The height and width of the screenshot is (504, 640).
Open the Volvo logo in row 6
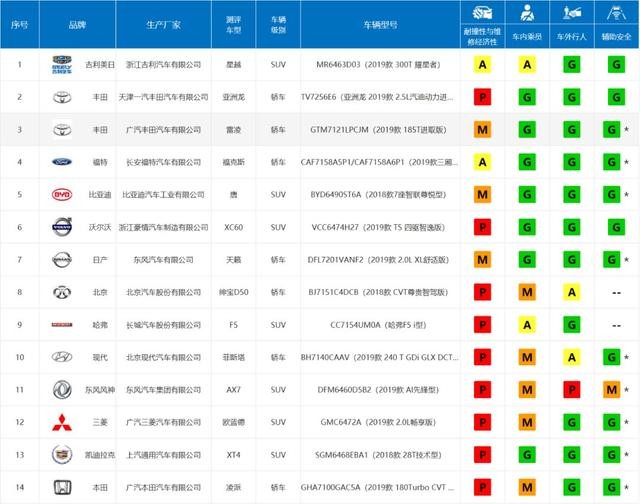[62, 227]
